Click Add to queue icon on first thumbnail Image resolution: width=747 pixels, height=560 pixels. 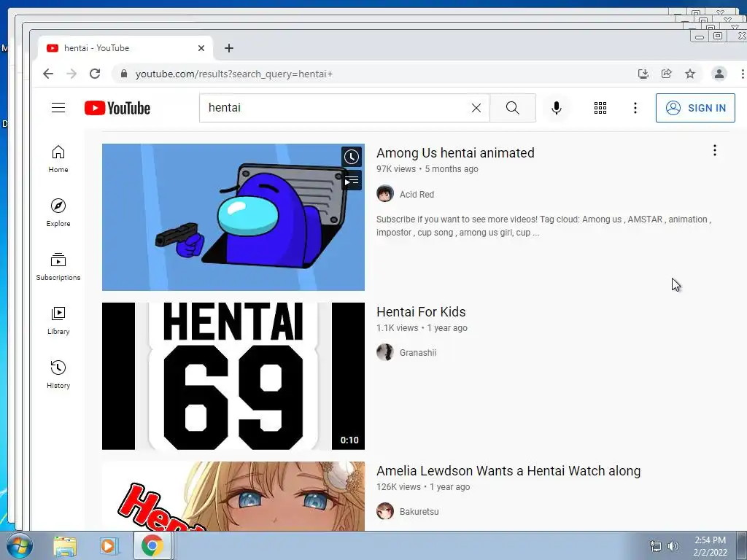[x=352, y=181]
